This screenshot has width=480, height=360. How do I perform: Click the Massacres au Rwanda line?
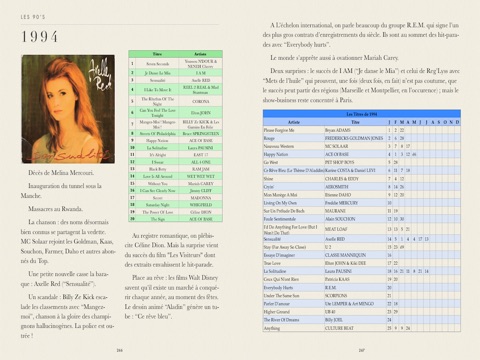(x=56, y=209)
